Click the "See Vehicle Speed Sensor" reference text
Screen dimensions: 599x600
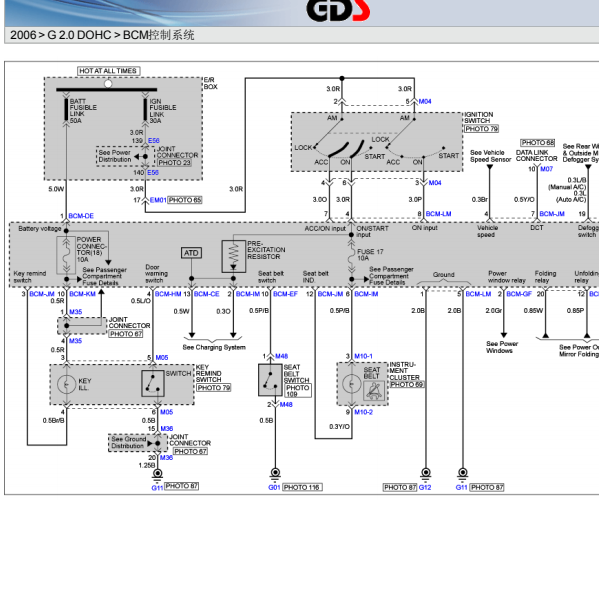pos(490,156)
